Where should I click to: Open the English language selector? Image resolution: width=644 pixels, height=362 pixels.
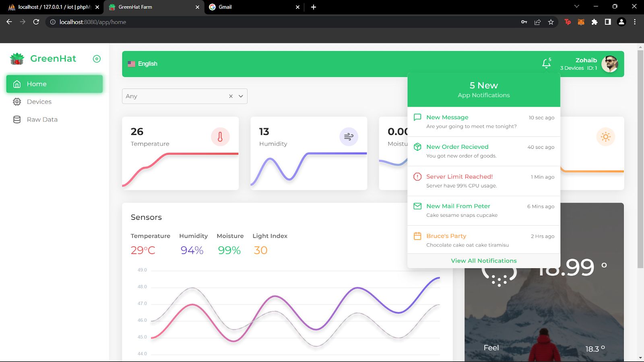coord(143,64)
